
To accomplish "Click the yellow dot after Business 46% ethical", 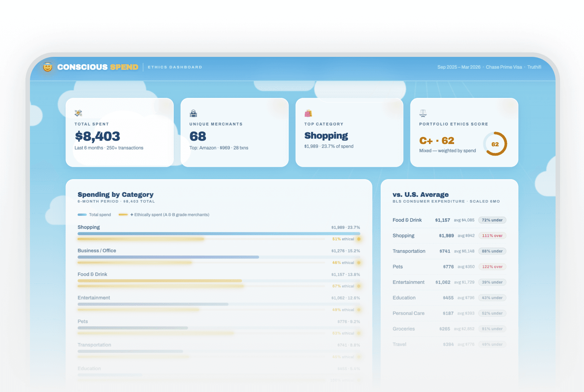I will tap(359, 263).
